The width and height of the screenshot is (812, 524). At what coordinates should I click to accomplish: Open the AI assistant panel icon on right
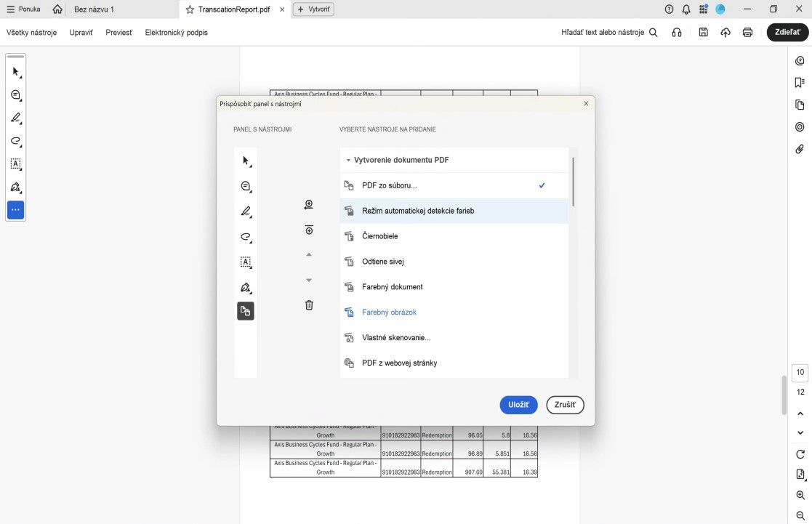(800, 61)
